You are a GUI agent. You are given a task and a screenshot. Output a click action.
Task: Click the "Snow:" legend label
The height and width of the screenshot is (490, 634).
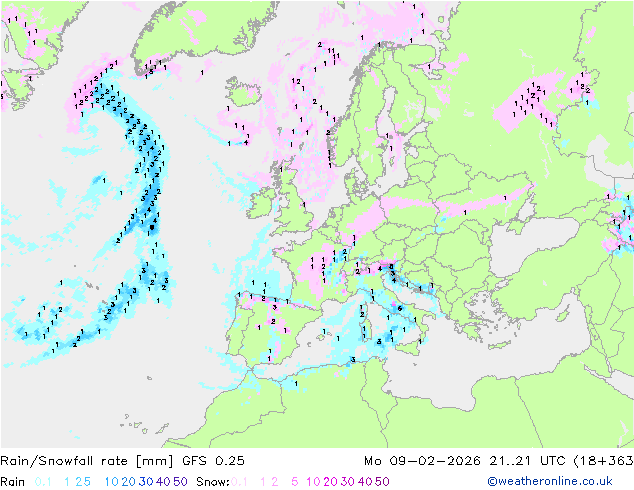pyautogui.click(x=213, y=482)
